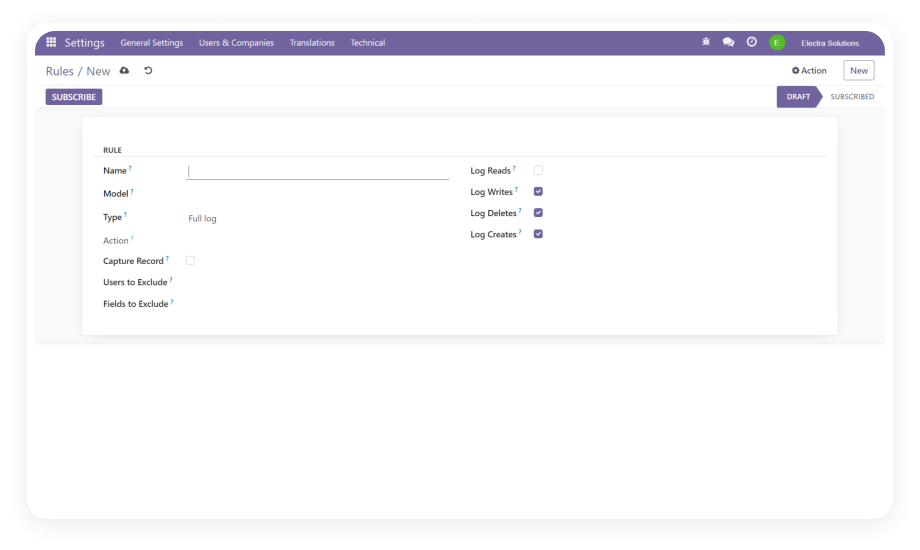The height and width of the screenshot is (550, 920).
Task: Click the Name field help question mark
Action: tap(130, 168)
